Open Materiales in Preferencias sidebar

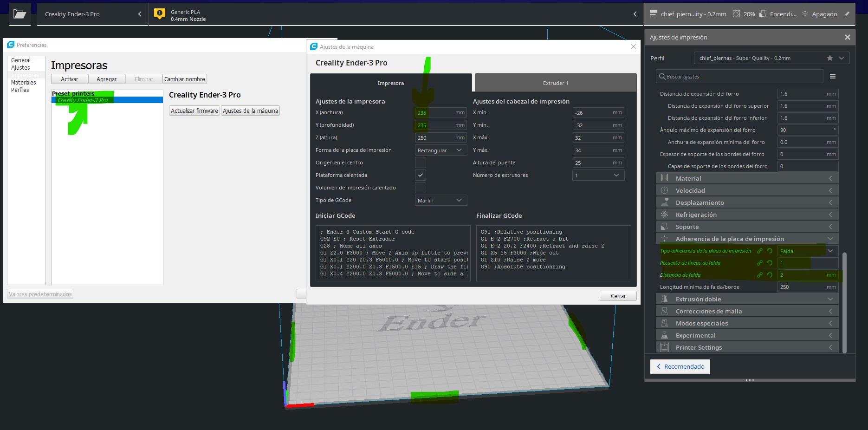[x=24, y=83]
